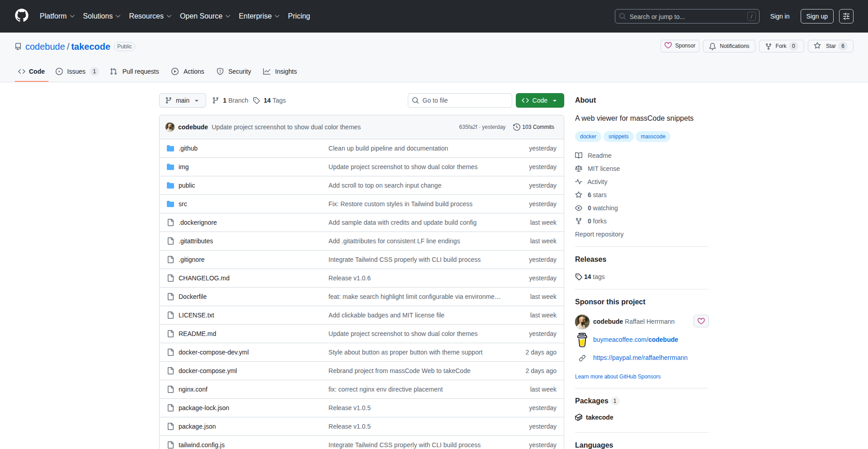Viewport: 868px width, 449px height.
Task: Click the Report repository link
Action: click(599, 234)
